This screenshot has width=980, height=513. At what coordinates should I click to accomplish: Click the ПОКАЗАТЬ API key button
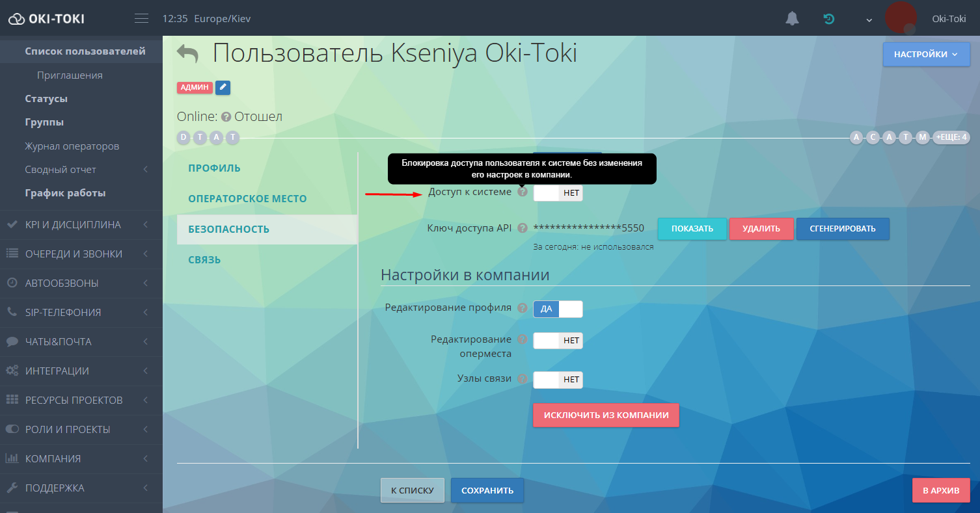click(x=692, y=229)
